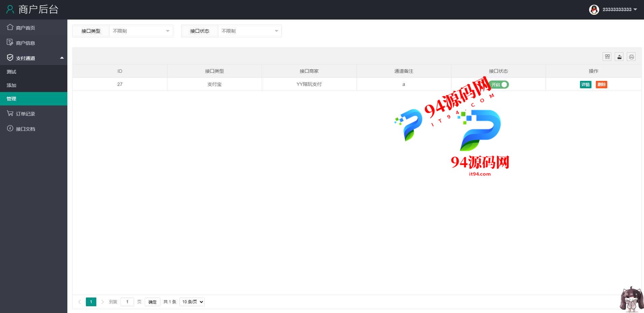Screen dimensions: 644x313
Task: Open the 接口状态 不限制 dropdown
Action: pos(250,31)
